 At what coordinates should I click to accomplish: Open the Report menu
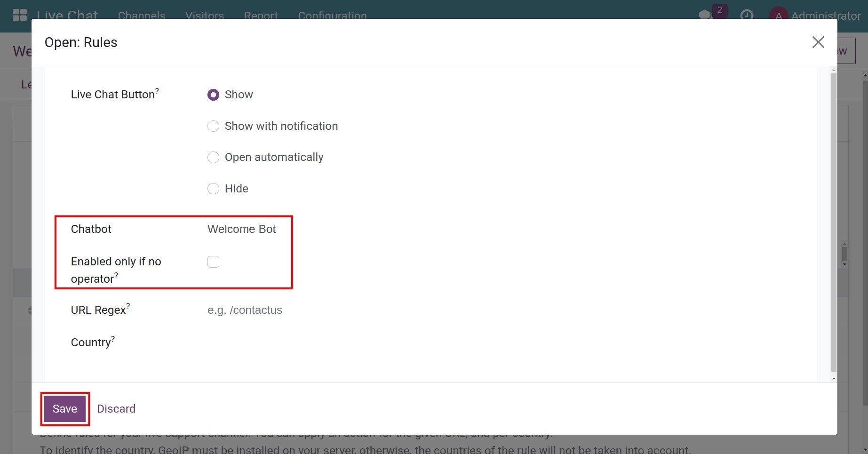[x=261, y=15]
